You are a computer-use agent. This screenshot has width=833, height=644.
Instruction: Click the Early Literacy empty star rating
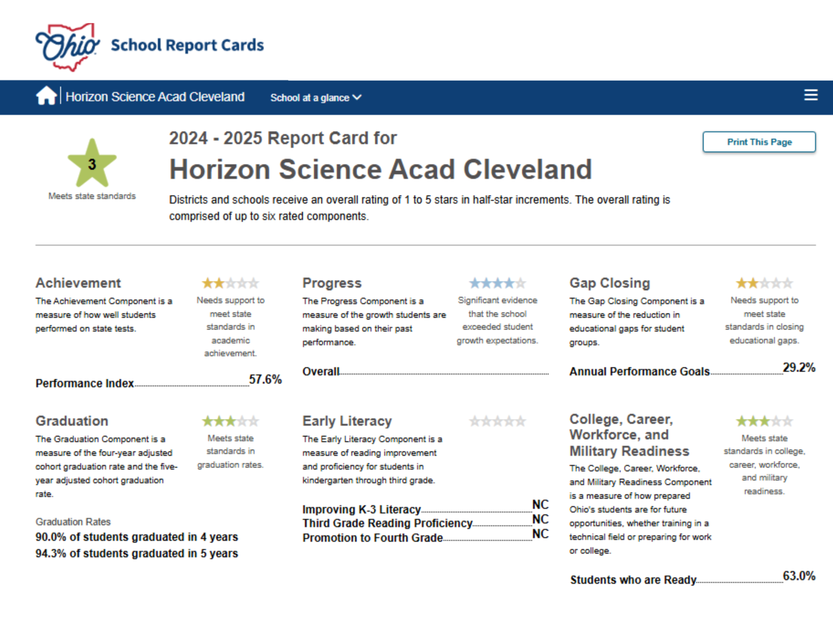[498, 421]
